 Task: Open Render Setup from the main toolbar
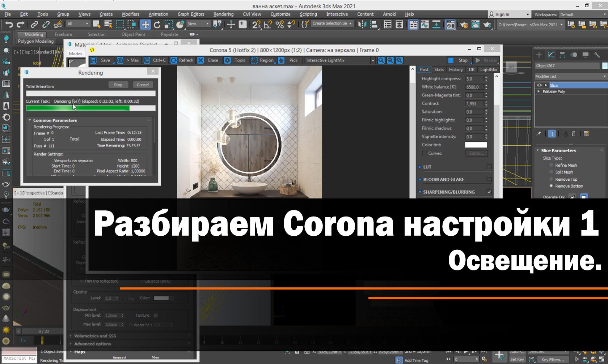tap(464, 25)
